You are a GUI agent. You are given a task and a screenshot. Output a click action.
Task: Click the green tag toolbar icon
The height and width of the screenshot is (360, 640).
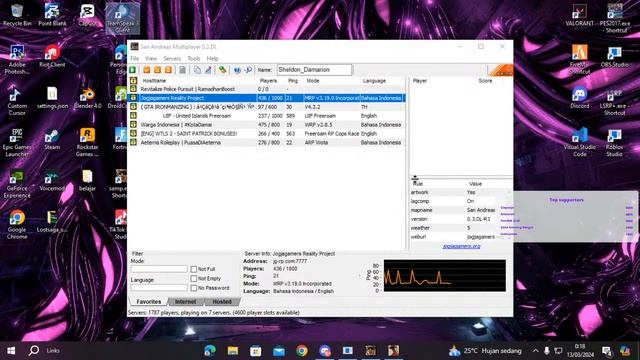tap(222, 70)
